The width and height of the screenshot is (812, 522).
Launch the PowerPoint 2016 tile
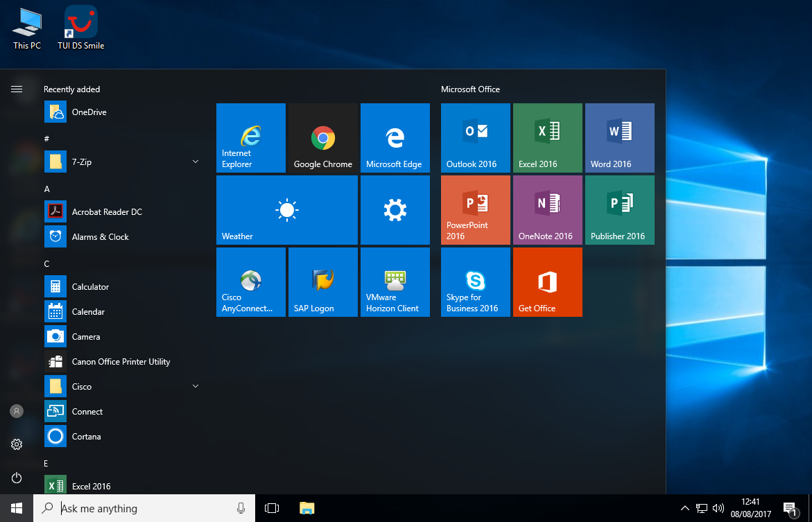(x=476, y=210)
